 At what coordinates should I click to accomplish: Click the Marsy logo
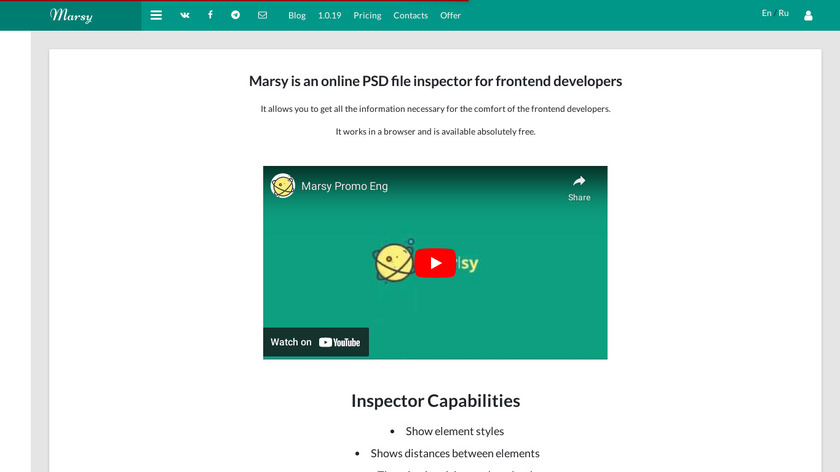[x=71, y=15]
